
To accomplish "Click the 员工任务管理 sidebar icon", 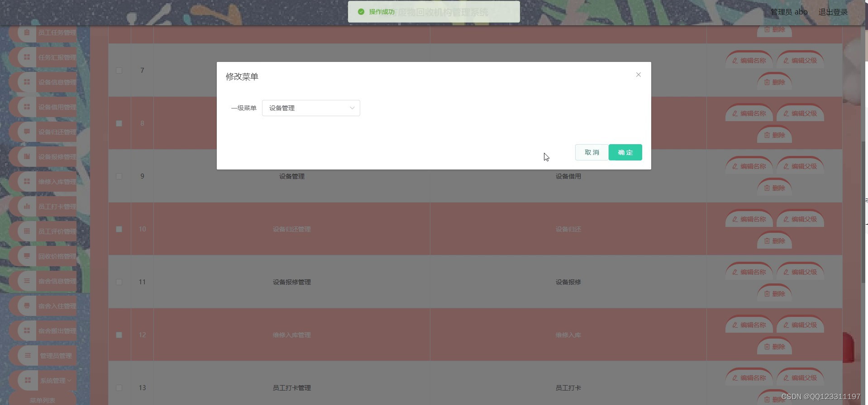I will pos(27,33).
